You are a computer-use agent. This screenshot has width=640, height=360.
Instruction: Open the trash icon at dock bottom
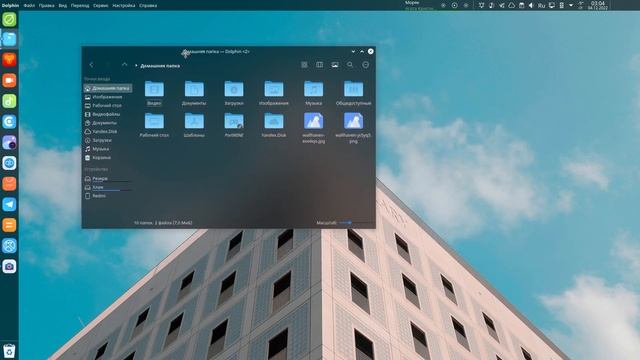(9, 351)
